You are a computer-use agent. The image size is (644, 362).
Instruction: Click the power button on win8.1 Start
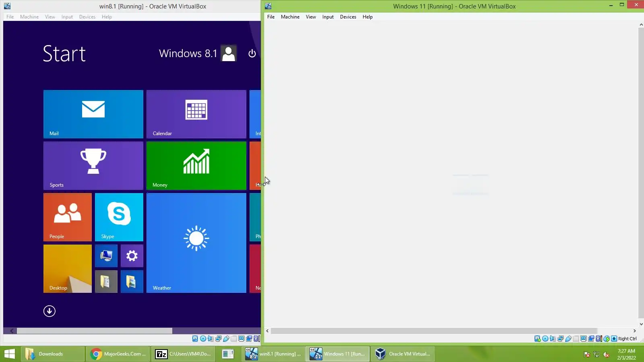coord(252,53)
